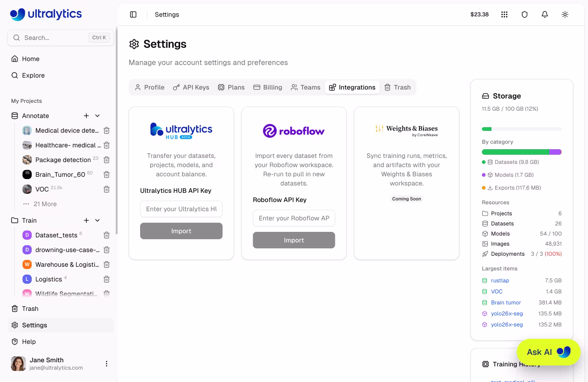Delete VOC project in sidebar
Screen dimensions: 588x382
[107, 189]
